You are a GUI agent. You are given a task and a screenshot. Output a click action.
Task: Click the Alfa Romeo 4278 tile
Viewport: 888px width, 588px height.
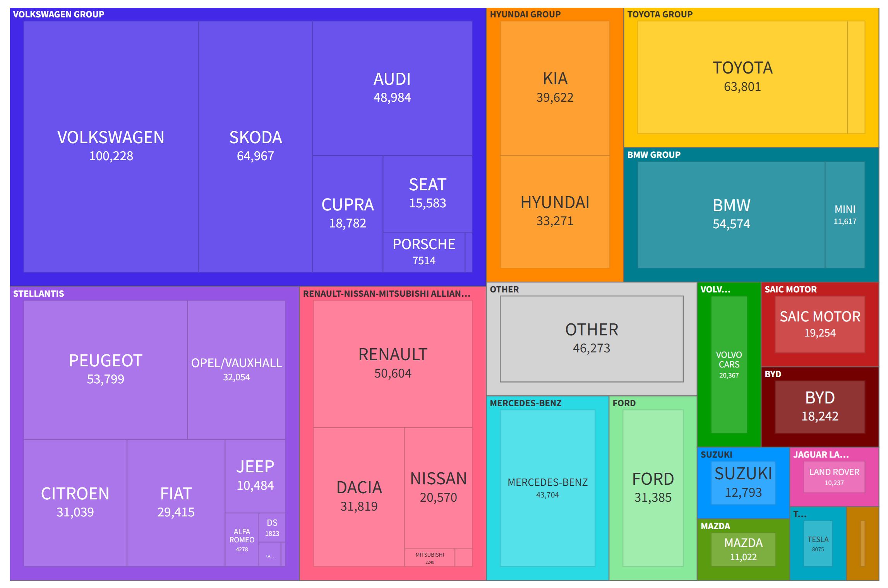coord(242,540)
